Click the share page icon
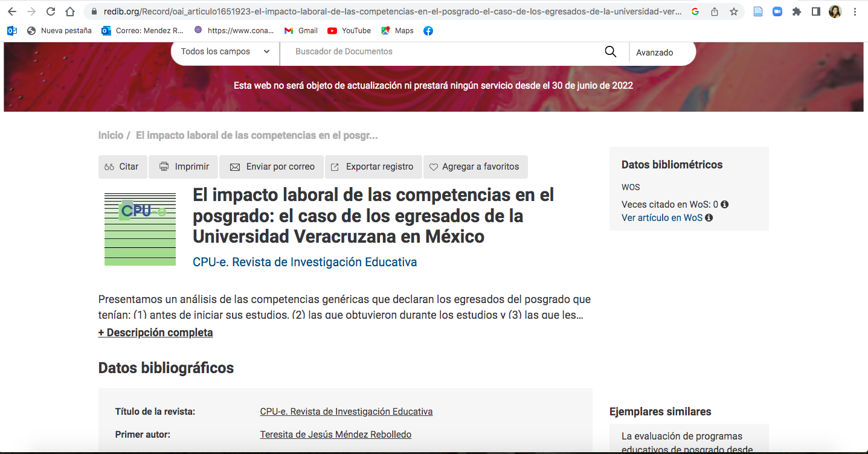The height and width of the screenshot is (454, 868). (x=715, y=11)
